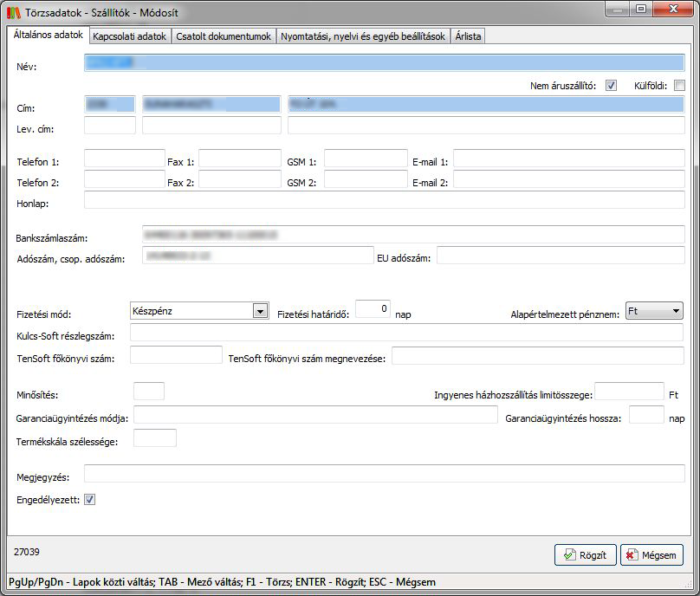Focus the Kulcs-Soft részlegszám field
The height and width of the screenshot is (596, 700).
405,333
